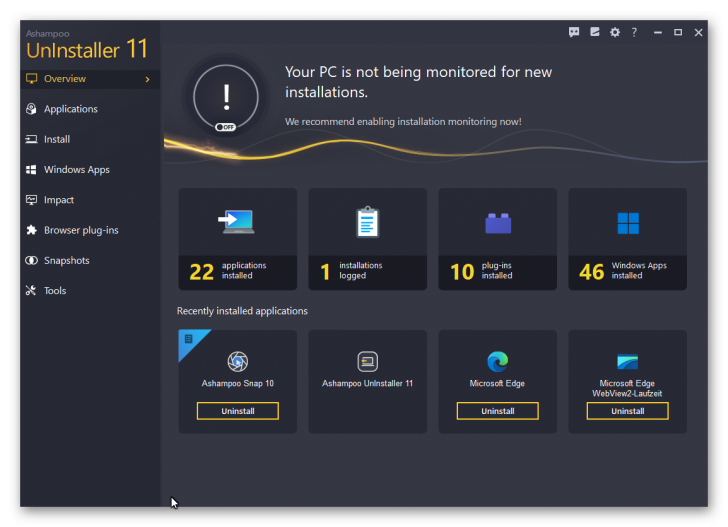Viewport: 728px width, 527px height.
Task: Click the Tools wrench icon in sidebar
Action: click(x=31, y=291)
